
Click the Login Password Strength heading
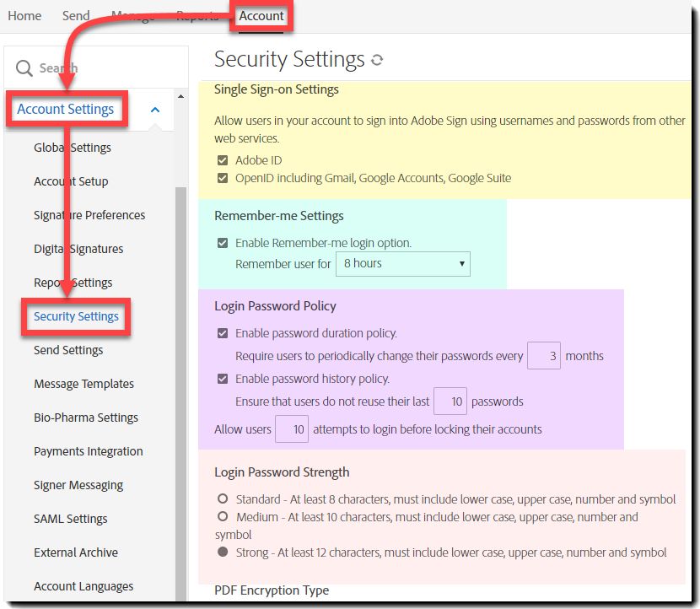click(282, 472)
